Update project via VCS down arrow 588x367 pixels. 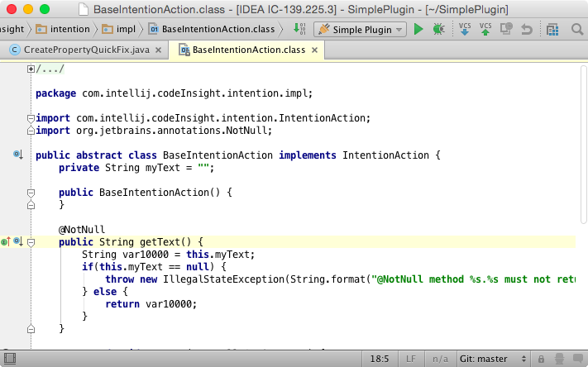pos(465,29)
